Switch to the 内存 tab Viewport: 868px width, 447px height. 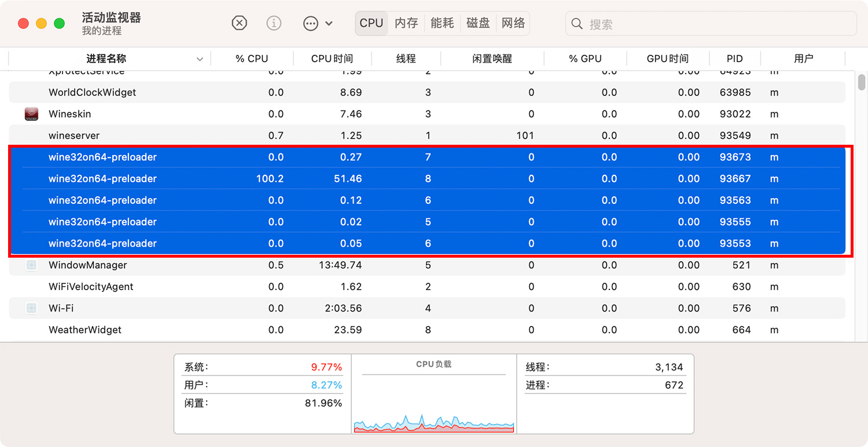(x=406, y=23)
